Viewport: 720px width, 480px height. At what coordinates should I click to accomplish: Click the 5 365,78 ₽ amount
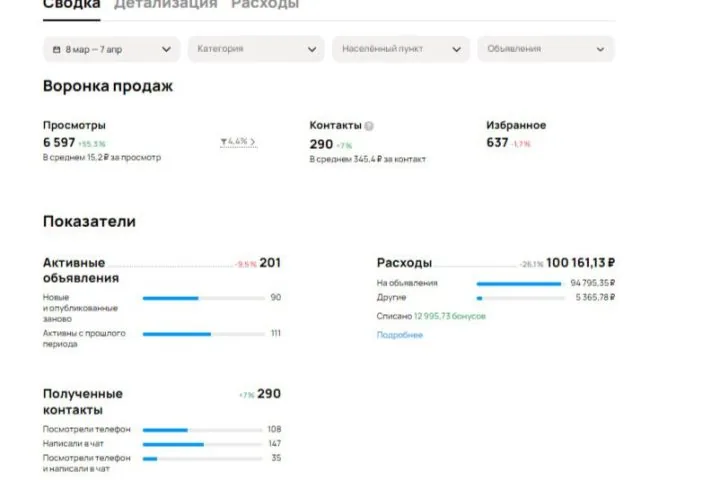coord(595,297)
